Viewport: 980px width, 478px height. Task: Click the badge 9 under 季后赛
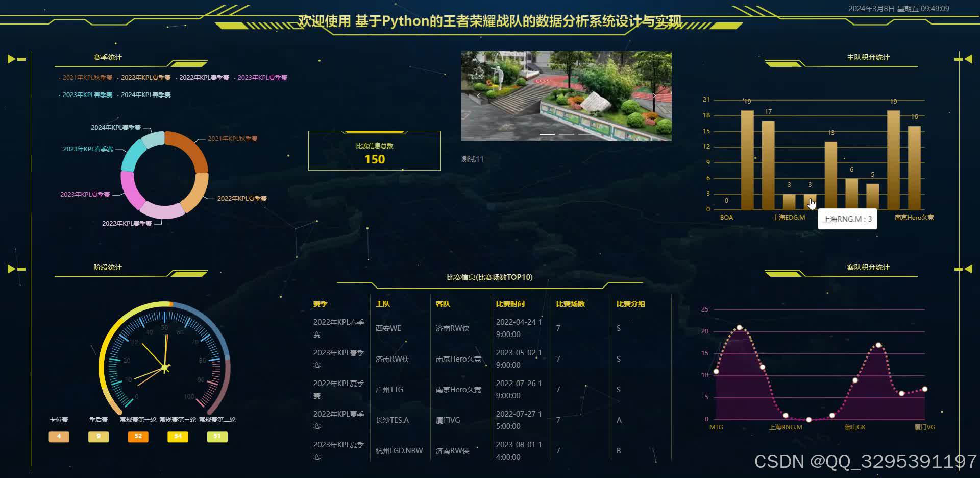pyautogui.click(x=99, y=437)
